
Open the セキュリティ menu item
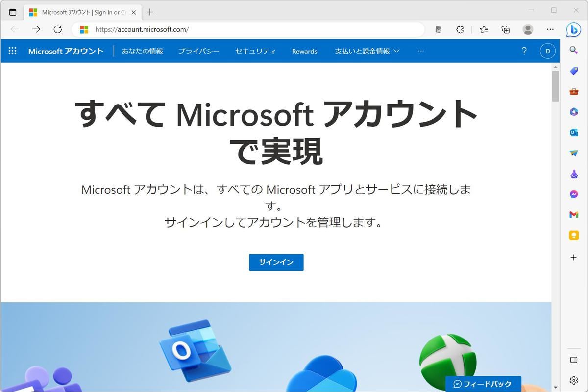tap(255, 51)
